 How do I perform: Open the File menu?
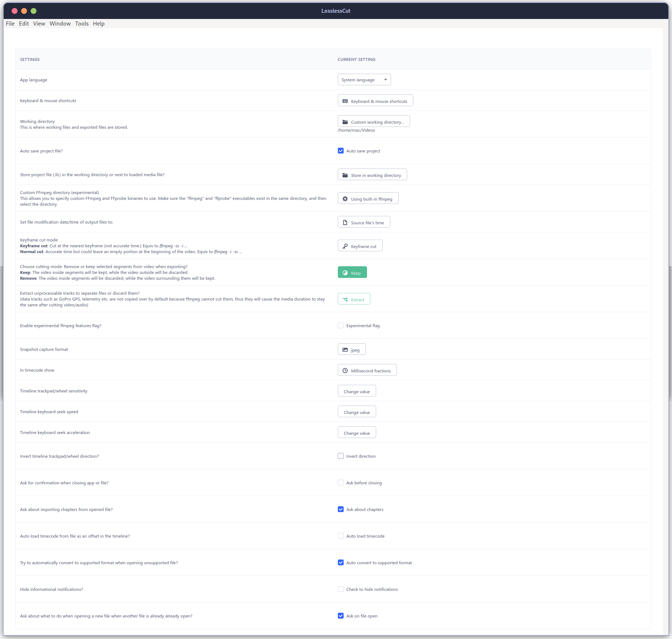pos(10,23)
